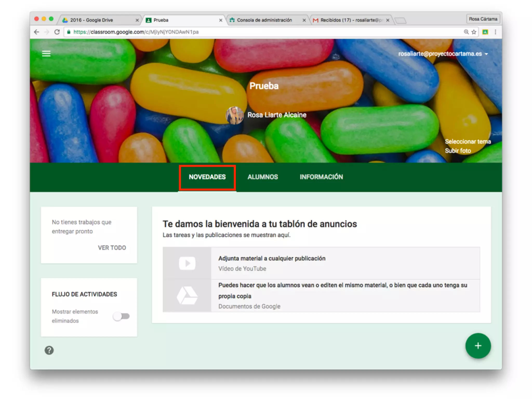Toggle Mostrar elementos eliminados switch
This screenshot has height=399, width=532.
click(x=121, y=316)
